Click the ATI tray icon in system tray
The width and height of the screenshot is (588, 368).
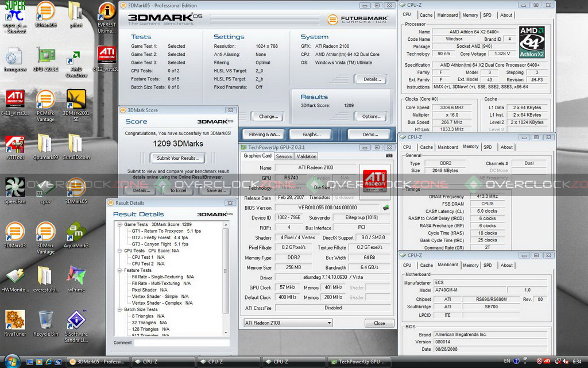(547, 361)
